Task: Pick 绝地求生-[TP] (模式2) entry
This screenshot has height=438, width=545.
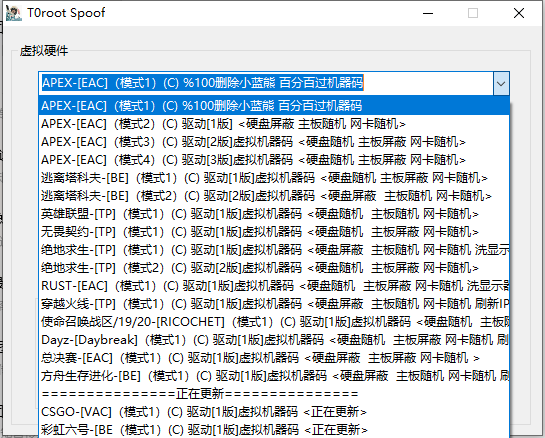Action: 274,268
